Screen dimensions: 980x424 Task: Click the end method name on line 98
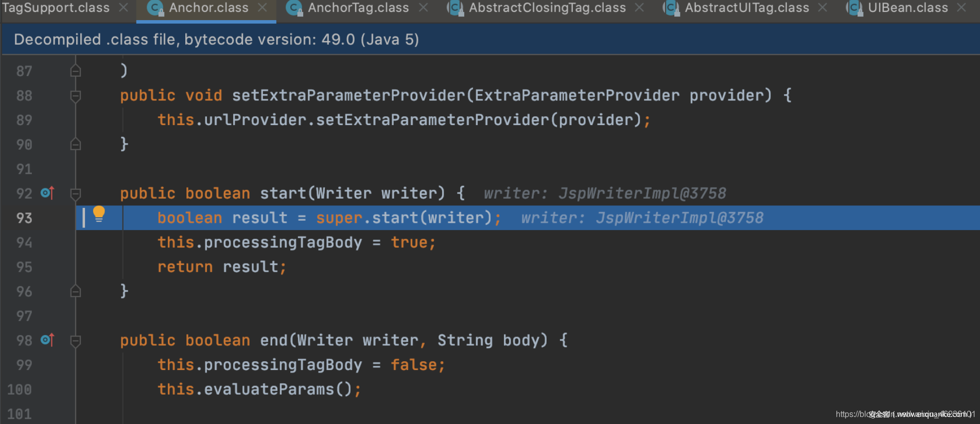(274, 340)
